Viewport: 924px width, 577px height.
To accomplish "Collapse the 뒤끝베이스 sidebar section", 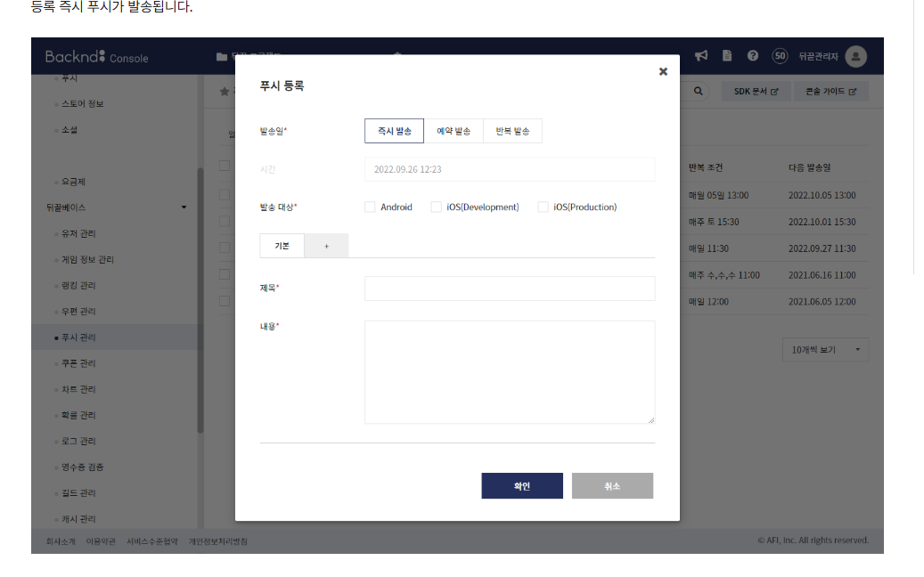I will point(184,207).
